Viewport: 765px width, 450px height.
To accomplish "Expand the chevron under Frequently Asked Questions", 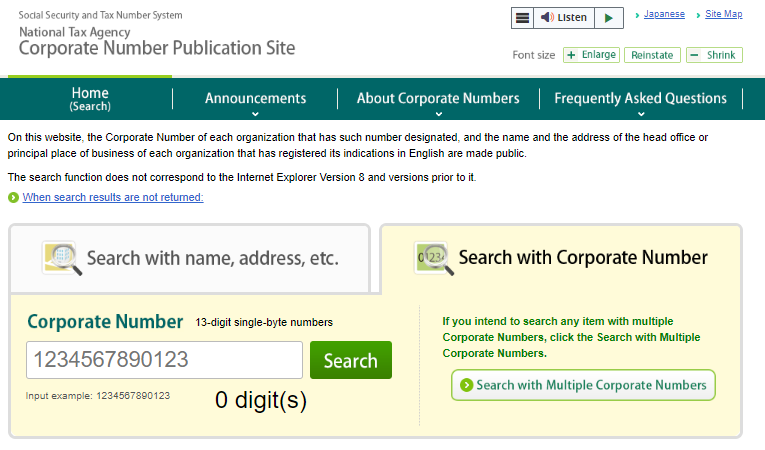I will [x=641, y=114].
